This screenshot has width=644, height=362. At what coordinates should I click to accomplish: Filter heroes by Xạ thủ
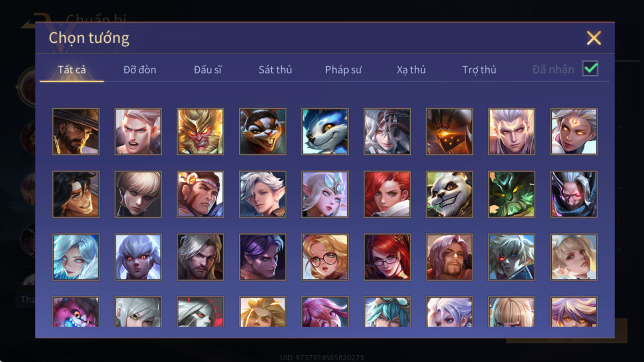pyautogui.click(x=411, y=70)
